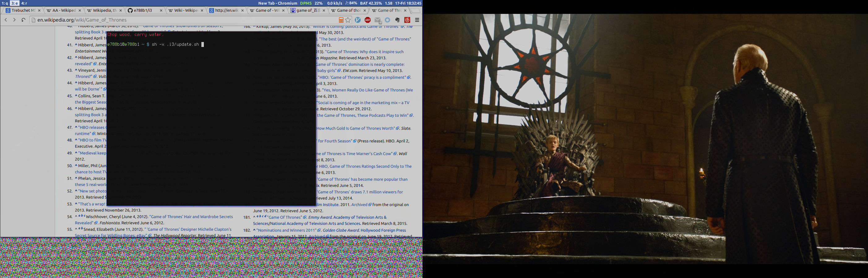Bookmark this page with the star icon

point(348,20)
